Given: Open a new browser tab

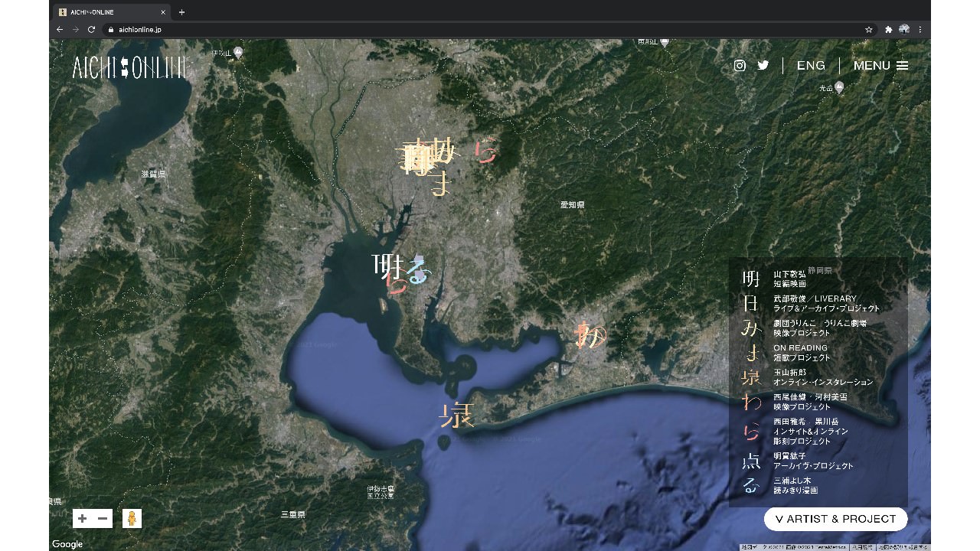Looking at the screenshot, I should (181, 12).
